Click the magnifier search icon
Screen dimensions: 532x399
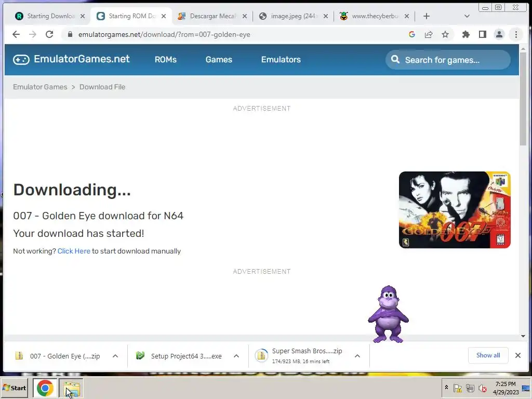point(395,59)
